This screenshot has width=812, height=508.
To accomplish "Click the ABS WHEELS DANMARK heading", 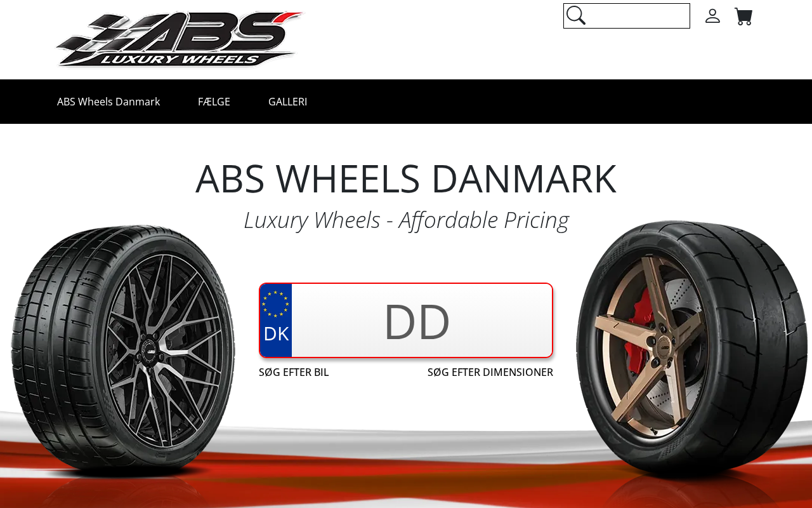I will pyautogui.click(x=406, y=178).
